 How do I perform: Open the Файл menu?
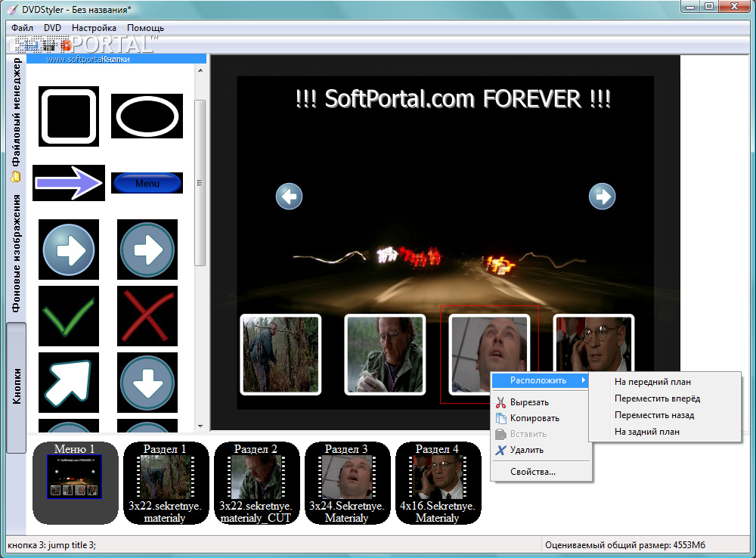click(22, 28)
